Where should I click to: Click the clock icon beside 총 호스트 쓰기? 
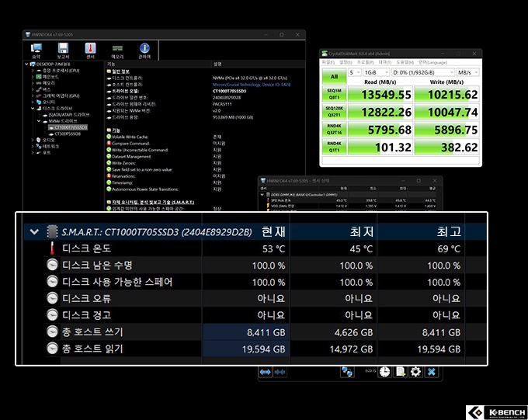pos(52,331)
